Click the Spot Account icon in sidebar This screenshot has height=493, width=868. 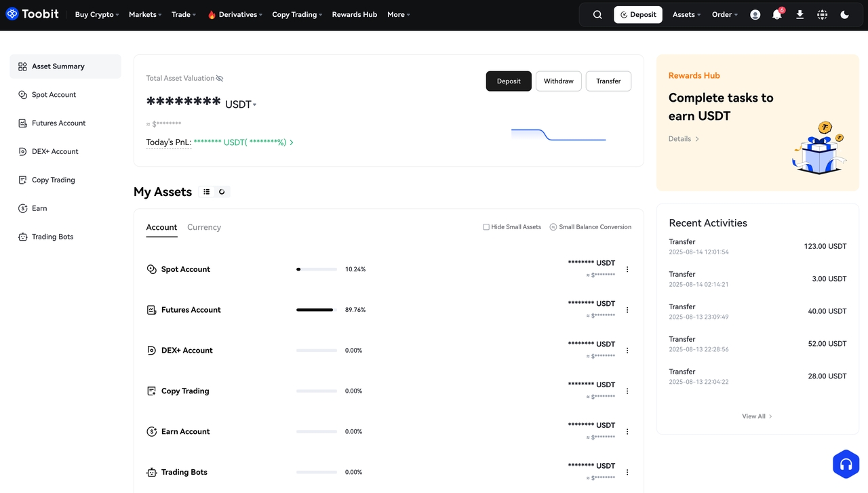coord(23,95)
